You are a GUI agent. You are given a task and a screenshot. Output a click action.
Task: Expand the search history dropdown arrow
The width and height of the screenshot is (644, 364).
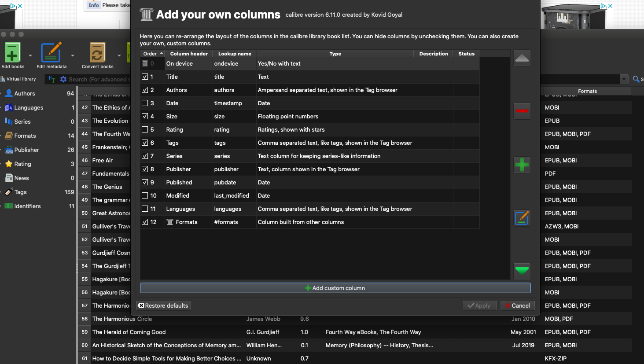tap(624, 79)
